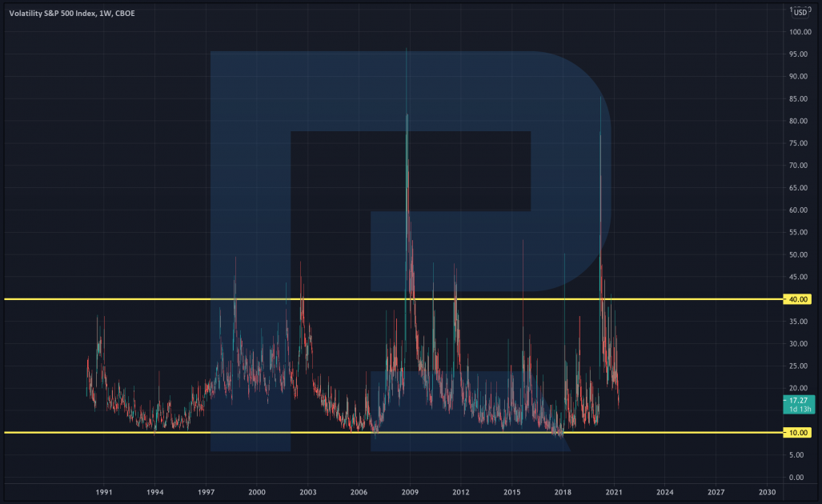
Task: Click the 1991 label on time axis
Action: (x=104, y=492)
